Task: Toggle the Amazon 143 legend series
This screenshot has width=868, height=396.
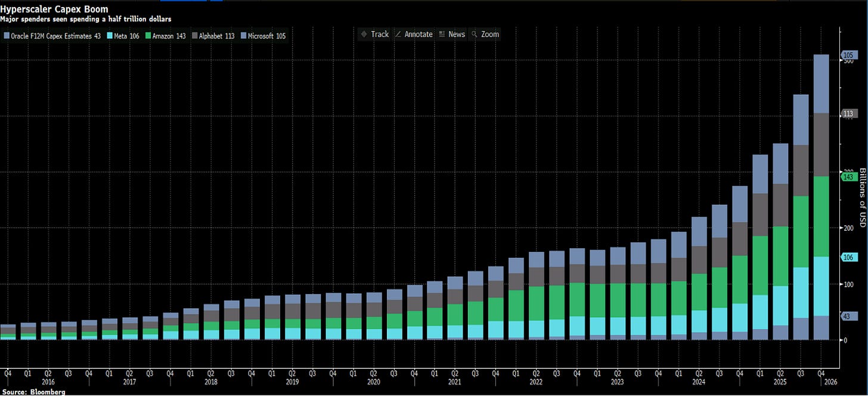Action: [165, 36]
